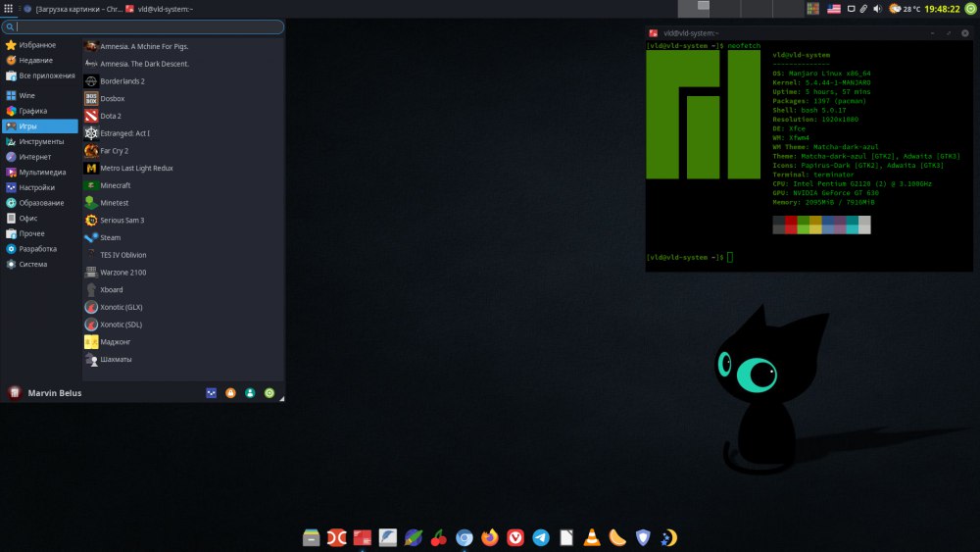Switch to the Chromium window in taskbar
The image size is (980, 552).
(73, 9)
